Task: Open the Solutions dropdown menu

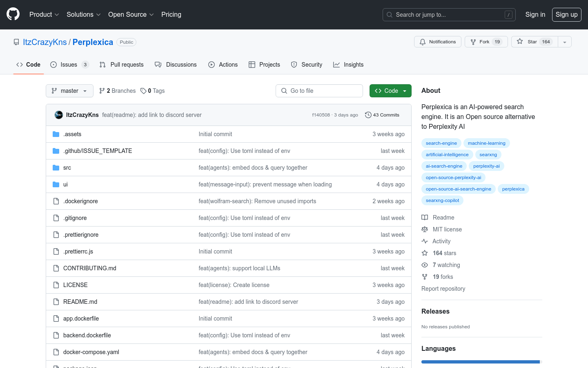Action: pyautogui.click(x=83, y=14)
